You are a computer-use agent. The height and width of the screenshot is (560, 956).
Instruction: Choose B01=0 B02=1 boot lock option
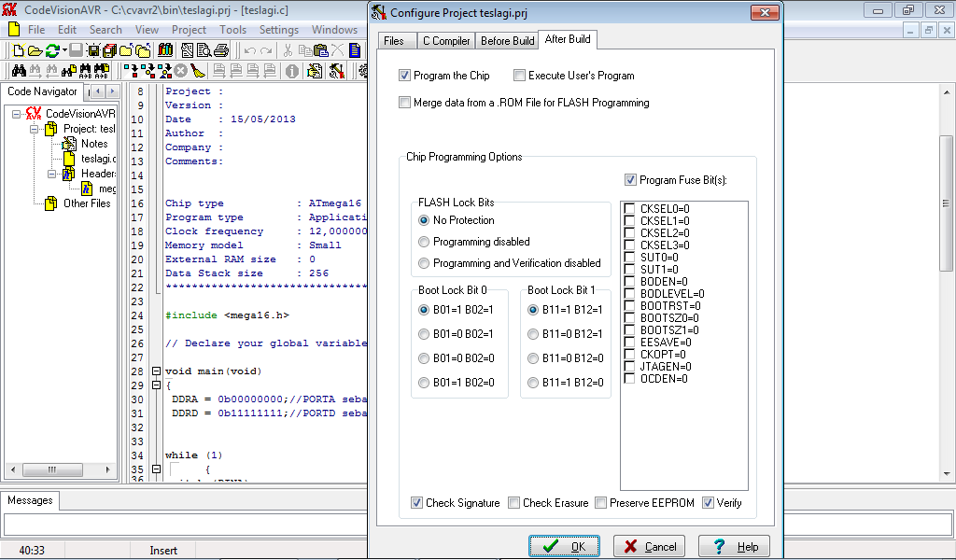click(x=424, y=334)
